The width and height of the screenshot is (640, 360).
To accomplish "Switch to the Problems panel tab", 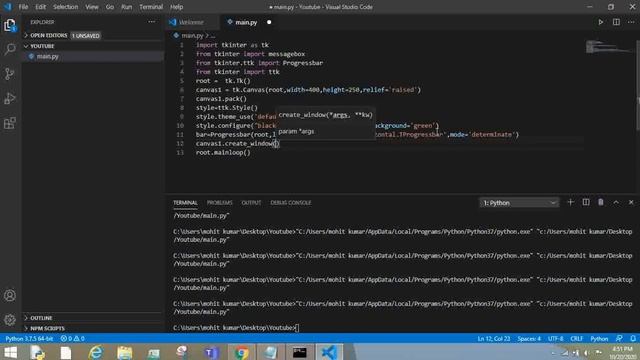I will coord(219,203).
